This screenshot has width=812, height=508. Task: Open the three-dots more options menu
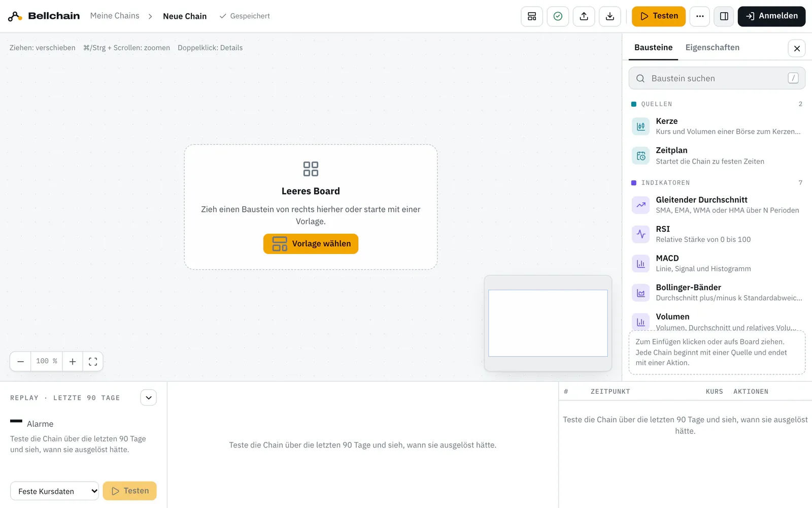[700, 16]
